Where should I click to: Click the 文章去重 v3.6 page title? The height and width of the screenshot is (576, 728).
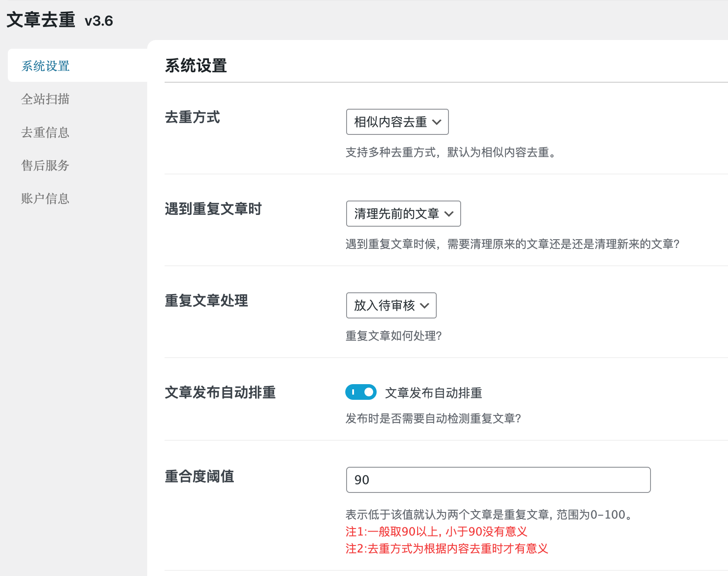60,20
